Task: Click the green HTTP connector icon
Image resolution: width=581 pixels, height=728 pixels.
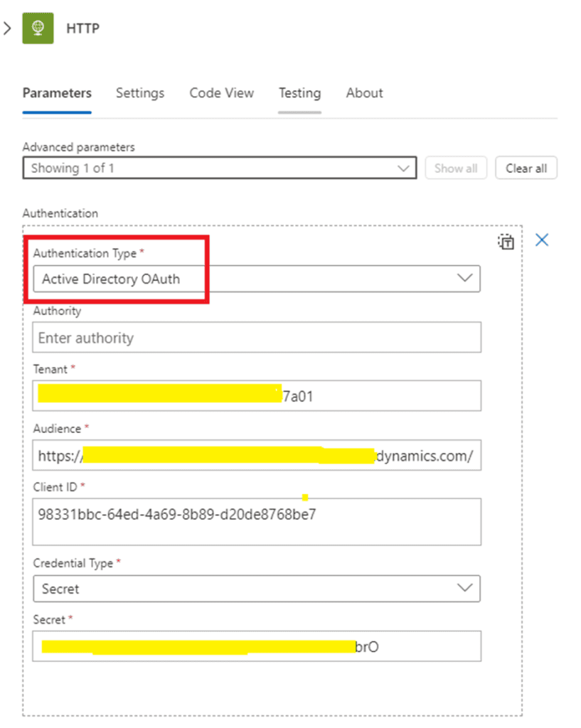Action: tap(38, 28)
